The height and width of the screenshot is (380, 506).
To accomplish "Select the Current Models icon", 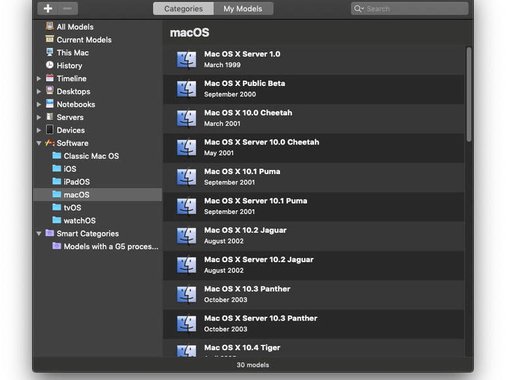I will [x=50, y=39].
